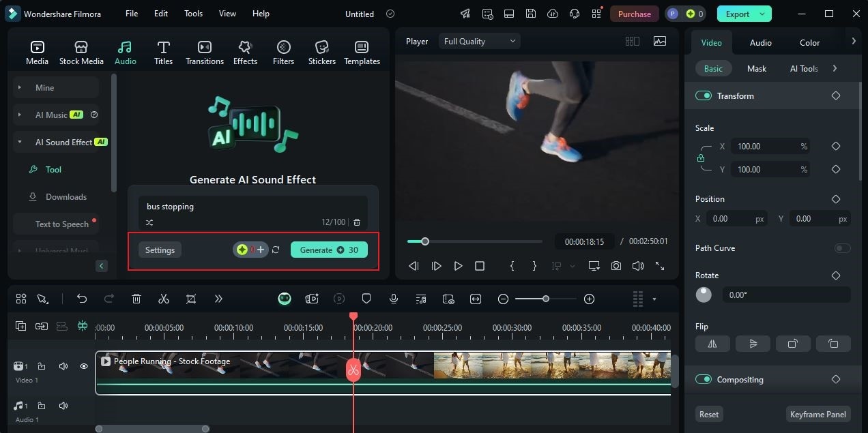Zoom out the timeline

[503, 299]
